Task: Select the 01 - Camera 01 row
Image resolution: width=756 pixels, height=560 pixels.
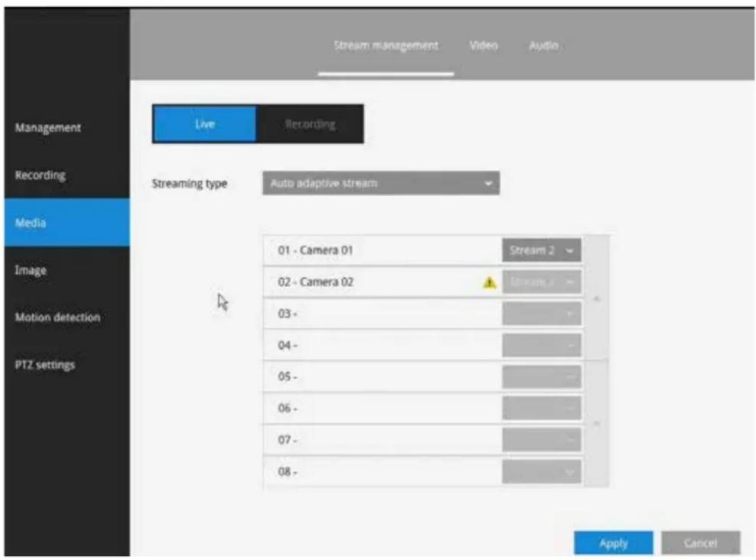Action: point(423,250)
